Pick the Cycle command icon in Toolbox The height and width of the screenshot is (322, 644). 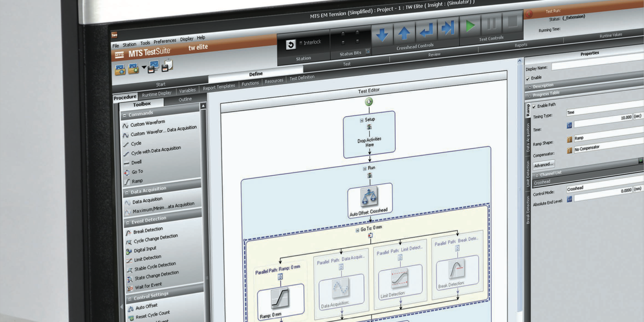click(x=126, y=145)
